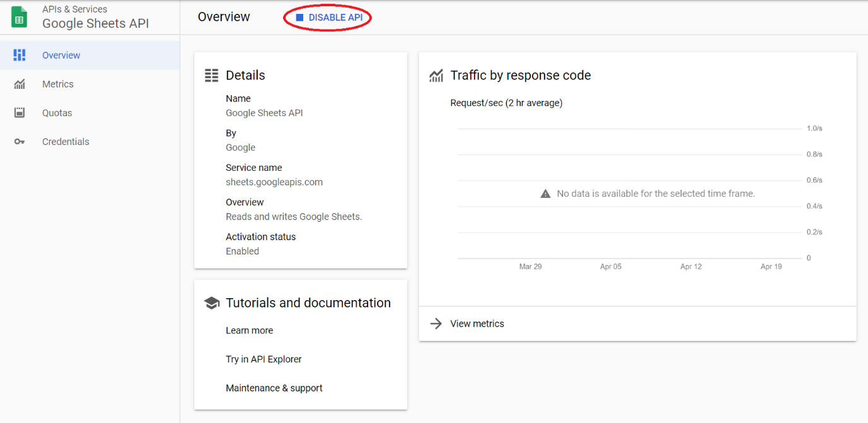Click the 0.2/s y-axis label

pos(814,232)
